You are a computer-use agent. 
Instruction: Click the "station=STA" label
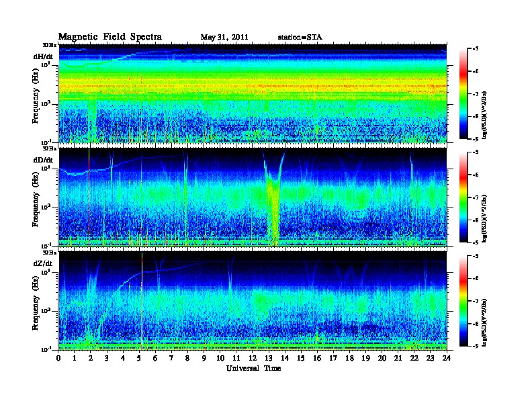click(300, 38)
